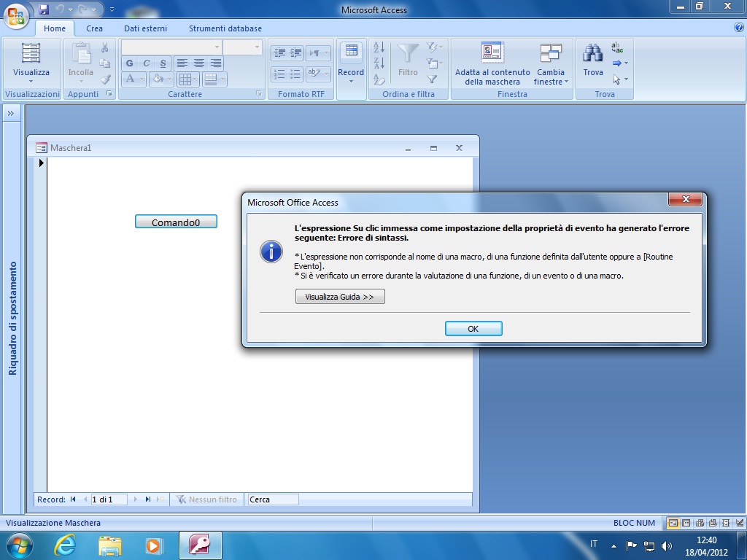The image size is (747, 560).
Task: Switch to Design view in status bar
Action: (x=739, y=523)
